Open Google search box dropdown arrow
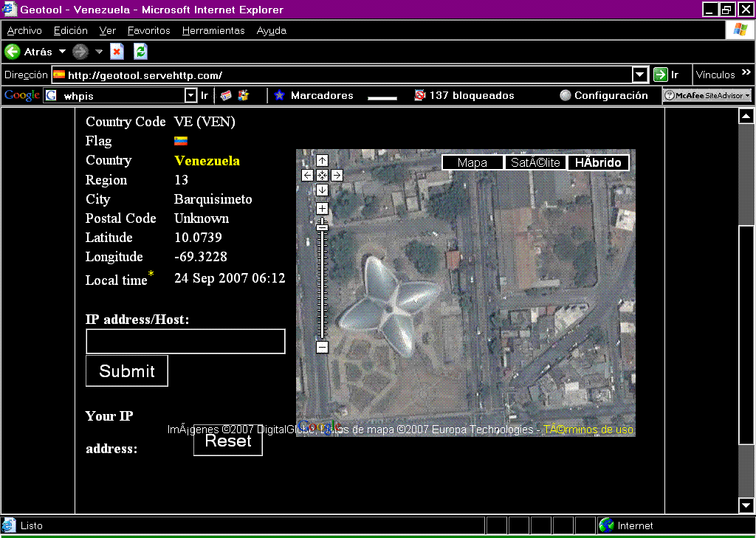This screenshot has height=538, width=756. click(x=191, y=95)
